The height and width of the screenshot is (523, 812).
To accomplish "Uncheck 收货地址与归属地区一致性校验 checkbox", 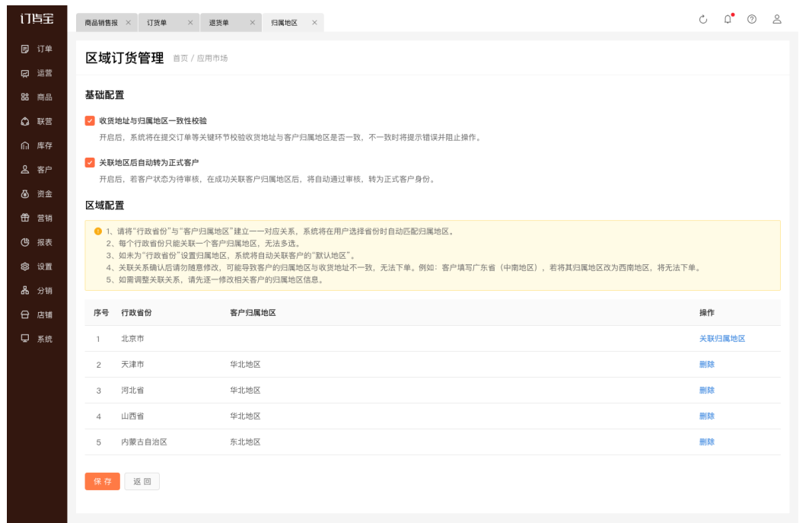I will click(90, 120).
